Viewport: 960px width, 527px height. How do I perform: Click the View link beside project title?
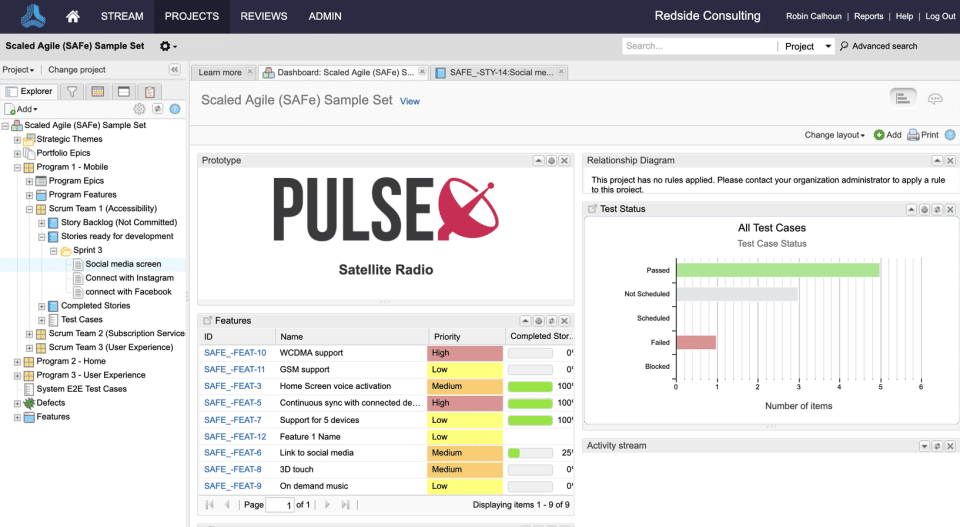410,102
